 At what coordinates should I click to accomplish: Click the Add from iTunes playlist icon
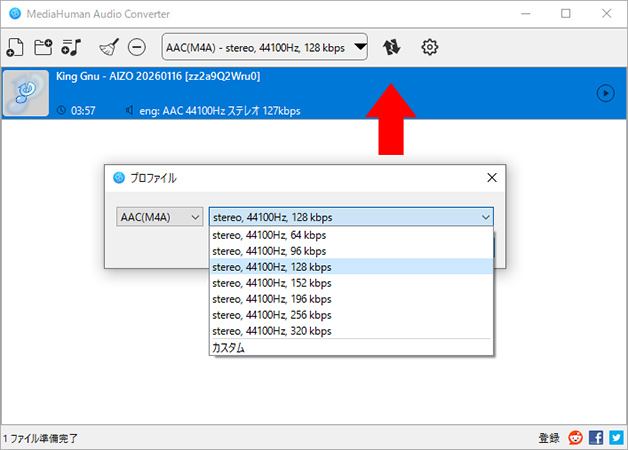[71, 47]
